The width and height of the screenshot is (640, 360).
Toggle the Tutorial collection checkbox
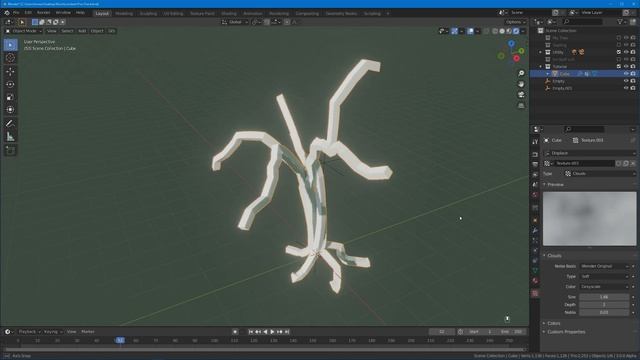click(619, 67)
